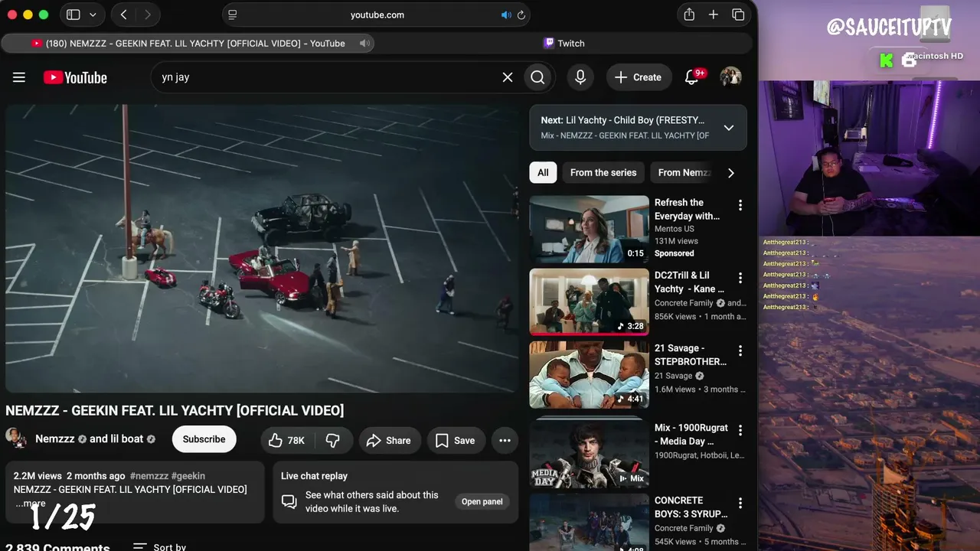
Task: Open options for the CONCRETE BOYS video
Action: [x=740, y=503]
